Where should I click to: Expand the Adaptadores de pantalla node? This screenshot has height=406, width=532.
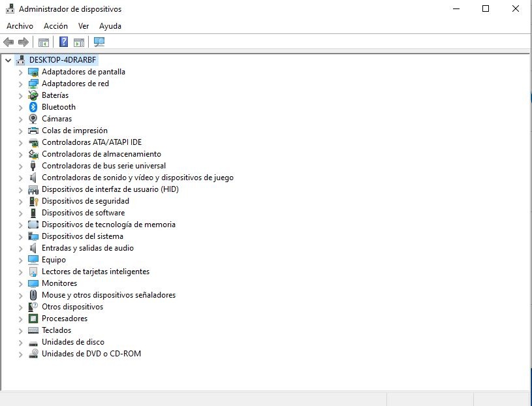20,72
